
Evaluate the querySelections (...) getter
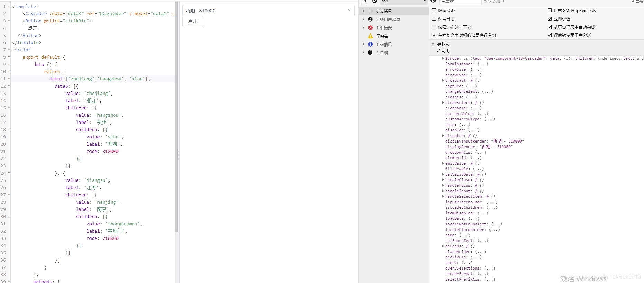[490, 268]
